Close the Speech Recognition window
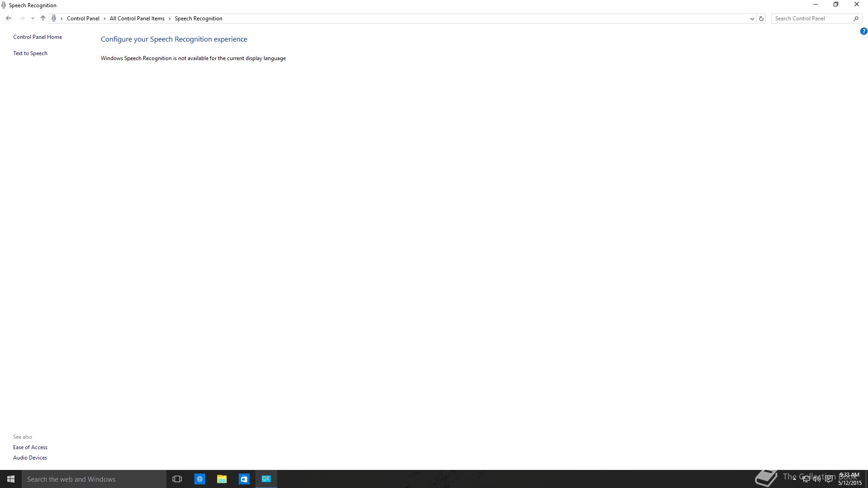Viewport: 868px width, 488px height. coord(857,5)
